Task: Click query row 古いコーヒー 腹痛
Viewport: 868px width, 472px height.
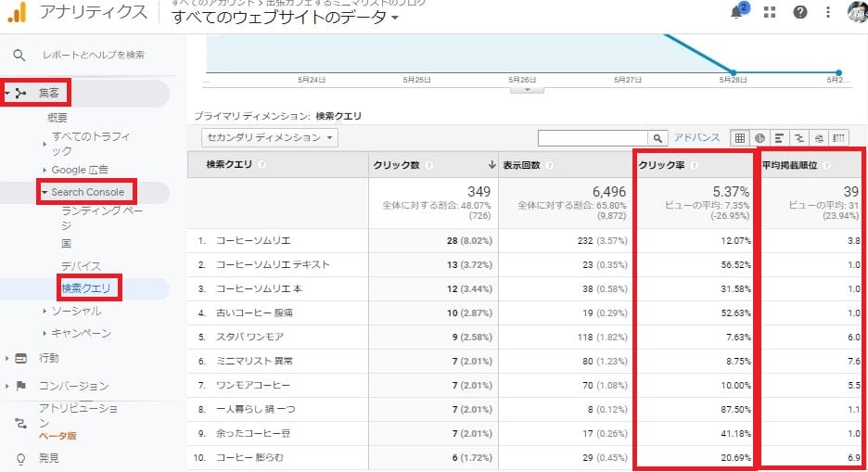Action: (x=255, y=313)
